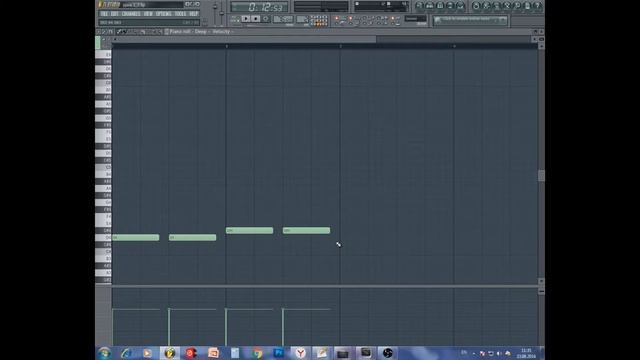
Task: Click the tempo display
Action: pos(283,19)
